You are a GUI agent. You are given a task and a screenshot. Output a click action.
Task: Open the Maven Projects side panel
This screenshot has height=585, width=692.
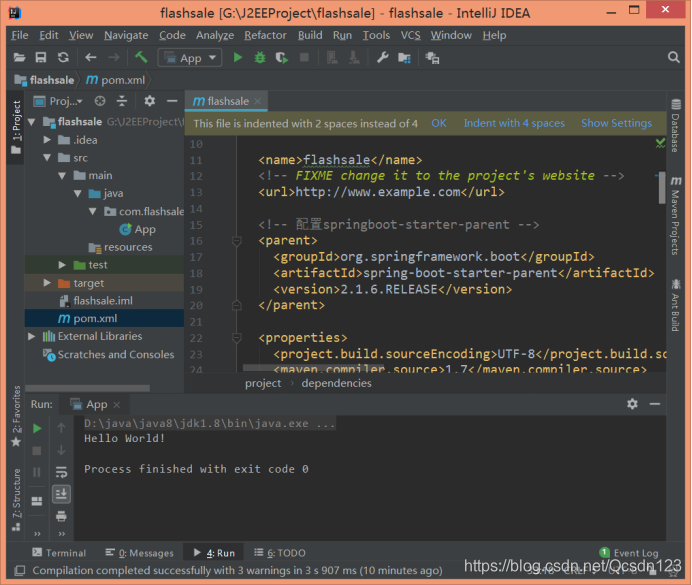pos(676,215)
